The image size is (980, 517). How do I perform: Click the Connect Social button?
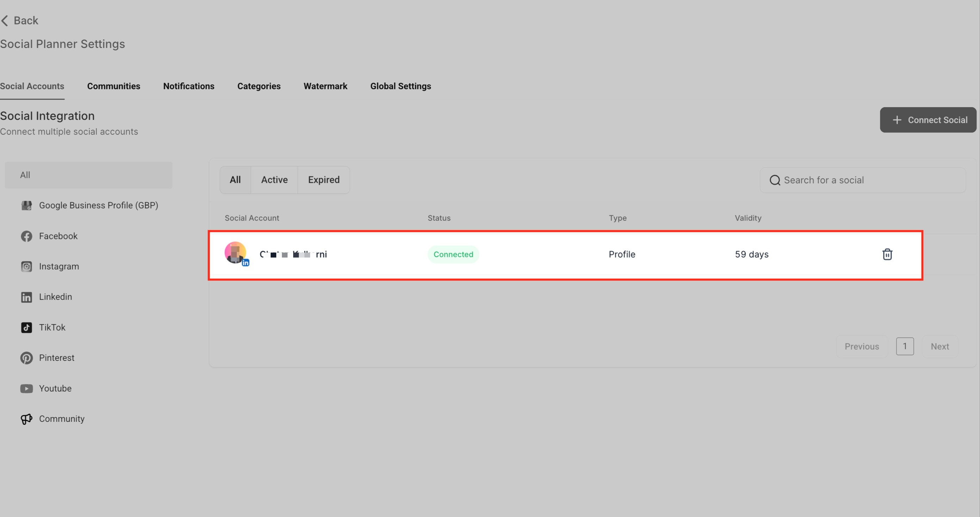(x=927, y=120)
